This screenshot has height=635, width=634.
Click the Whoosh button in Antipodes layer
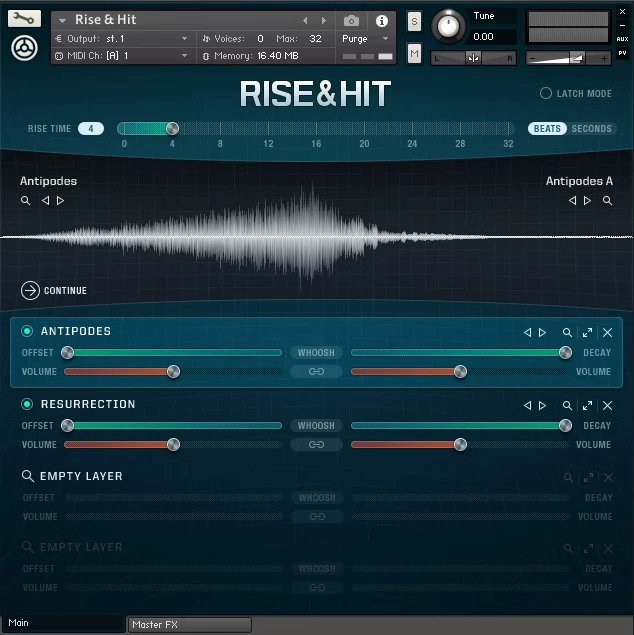click(316, 352)
